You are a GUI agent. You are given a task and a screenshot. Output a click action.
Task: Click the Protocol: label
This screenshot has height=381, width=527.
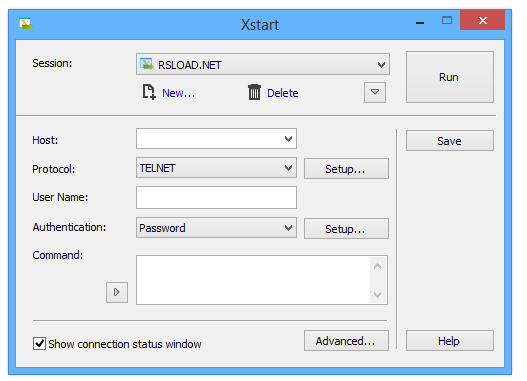pos(53,169)
